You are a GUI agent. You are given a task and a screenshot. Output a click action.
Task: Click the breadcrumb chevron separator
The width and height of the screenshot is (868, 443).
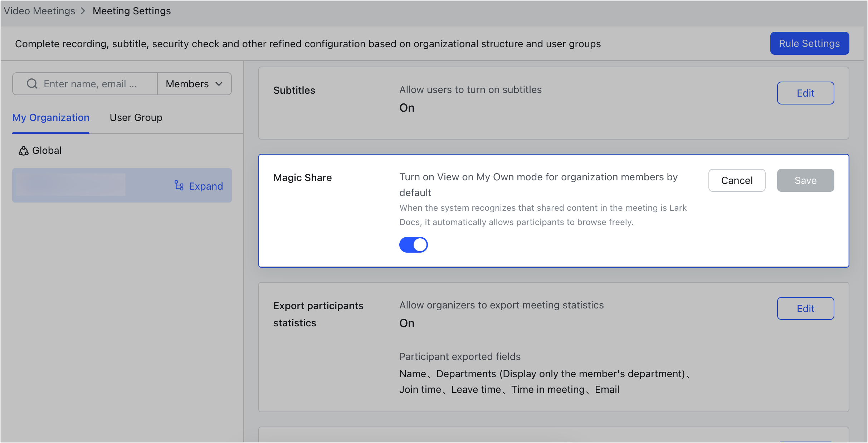point(83,11)
